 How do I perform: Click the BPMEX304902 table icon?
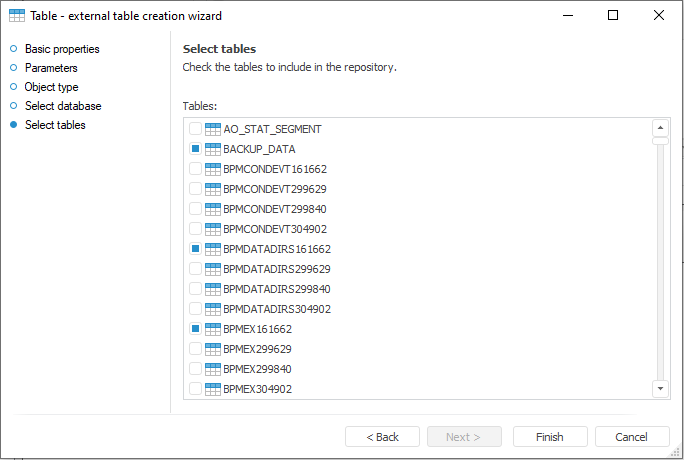212,389
